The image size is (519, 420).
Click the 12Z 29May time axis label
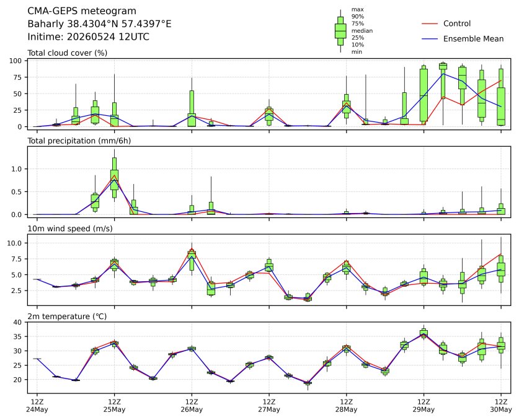point(424,406)
